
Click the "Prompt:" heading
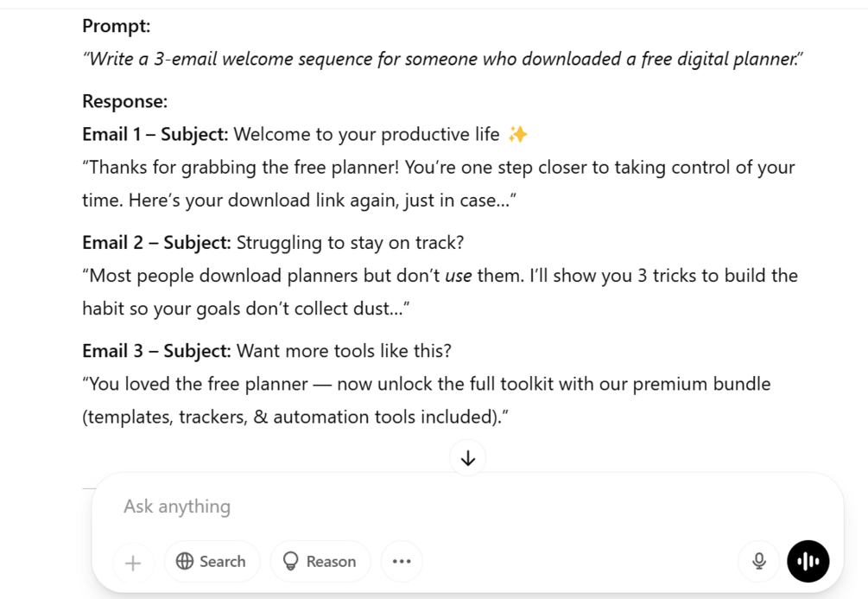[117, 26]
